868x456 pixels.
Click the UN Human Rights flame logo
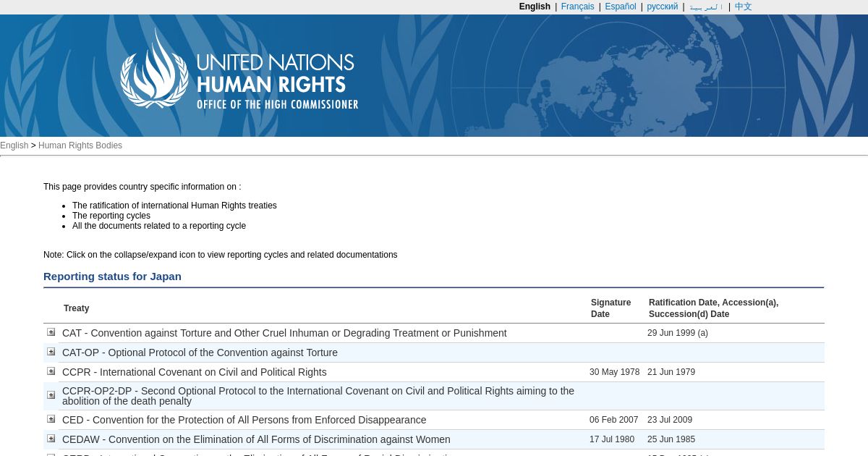click(x=154, y=70)
